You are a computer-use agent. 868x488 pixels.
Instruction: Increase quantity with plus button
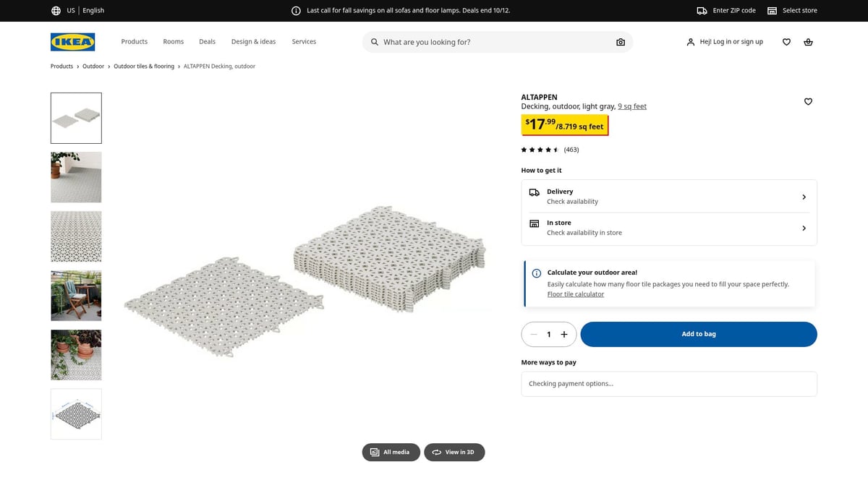click(564, 334)
